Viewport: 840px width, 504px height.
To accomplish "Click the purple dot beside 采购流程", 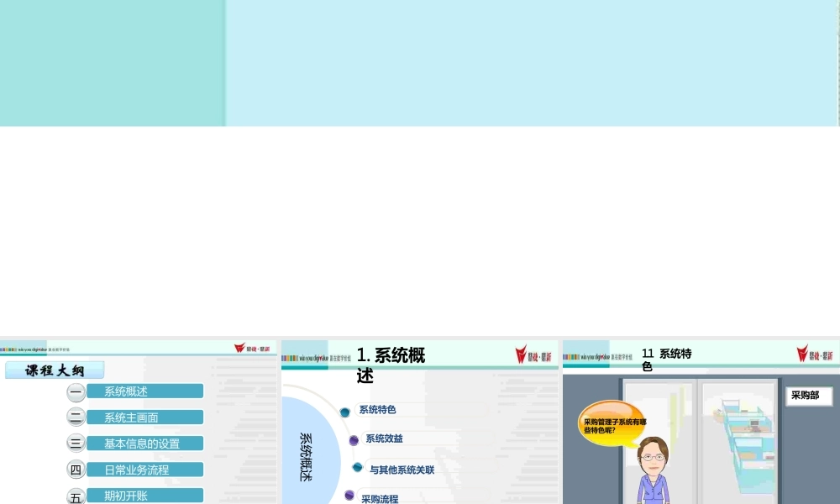I will coord(349,495).
